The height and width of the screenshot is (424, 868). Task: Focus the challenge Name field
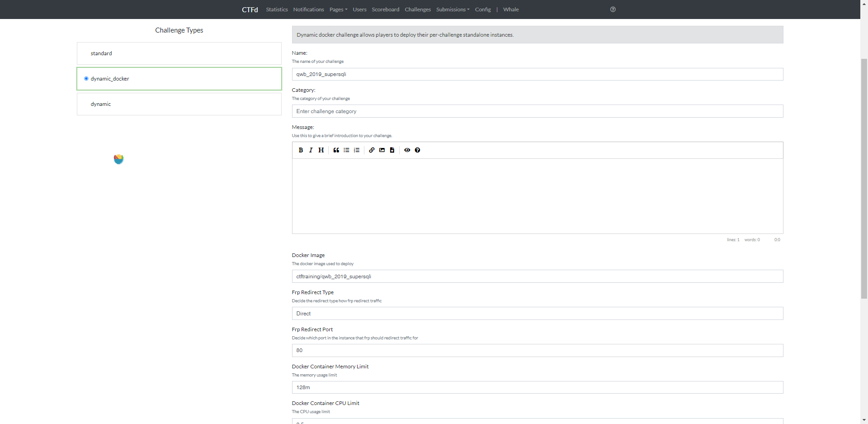click(538, 74)
